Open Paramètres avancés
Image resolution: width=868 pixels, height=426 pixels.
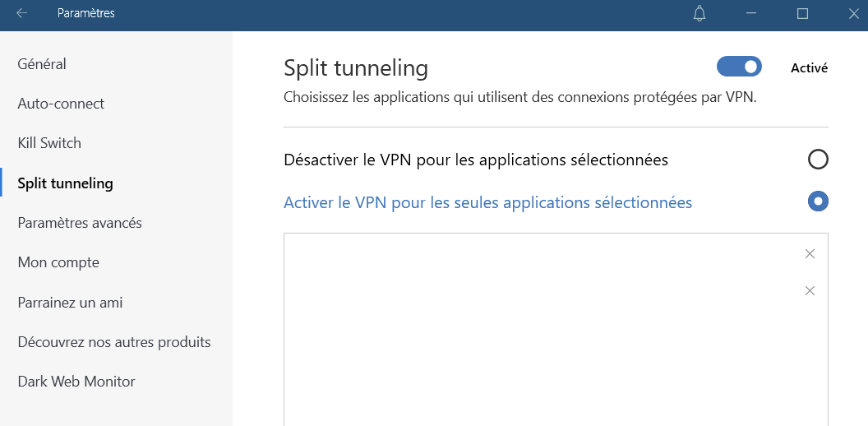click(80, 223)
